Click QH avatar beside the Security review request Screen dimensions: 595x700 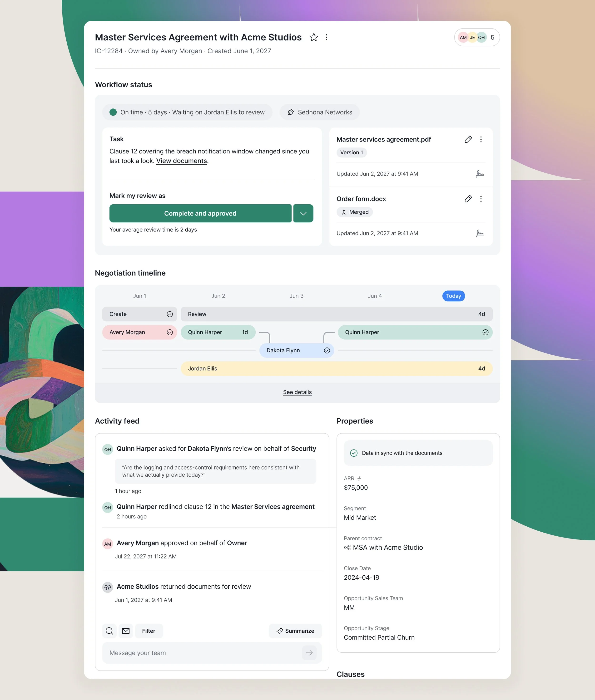pos(108,449)
